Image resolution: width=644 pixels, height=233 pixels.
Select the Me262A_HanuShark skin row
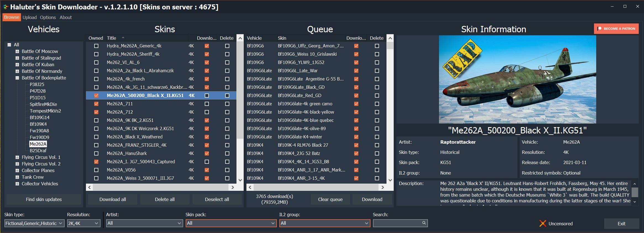point(161,153)
